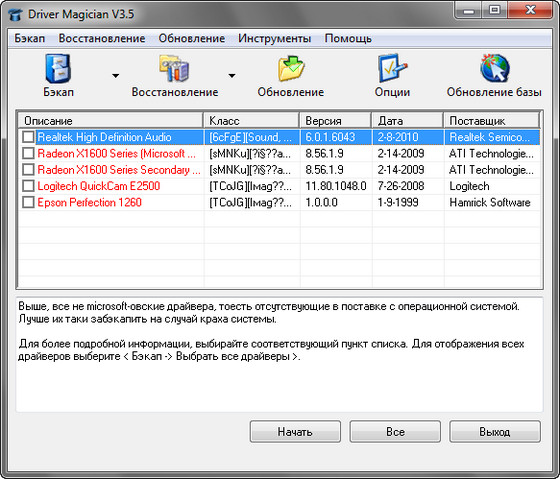Image resolution: width=560 pixels, height=479 pixels.
Task: Expand the dropdown arrow next to Бэкап
Action: (x=115, y=76)
